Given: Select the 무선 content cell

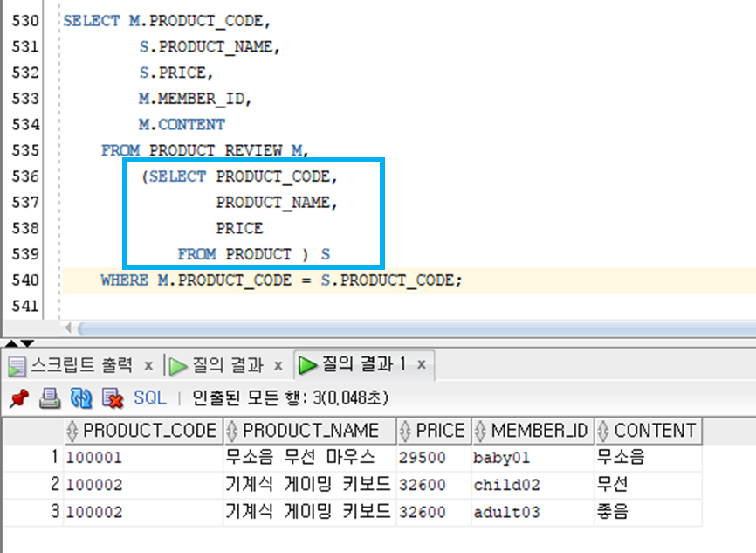Looking at the screenshot, I should tap(649, 485).
